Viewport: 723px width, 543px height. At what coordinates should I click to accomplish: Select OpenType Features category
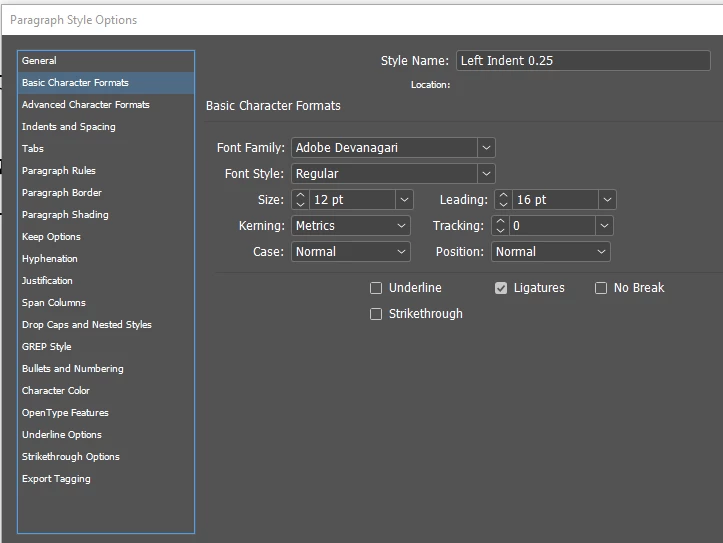tap(106, 413)
